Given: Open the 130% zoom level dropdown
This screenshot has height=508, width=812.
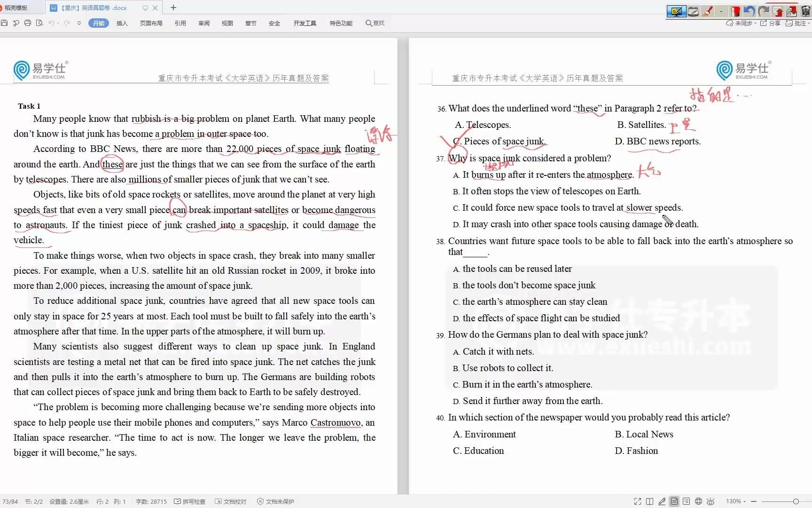Looking at the screenshot, I should [736, 501].
